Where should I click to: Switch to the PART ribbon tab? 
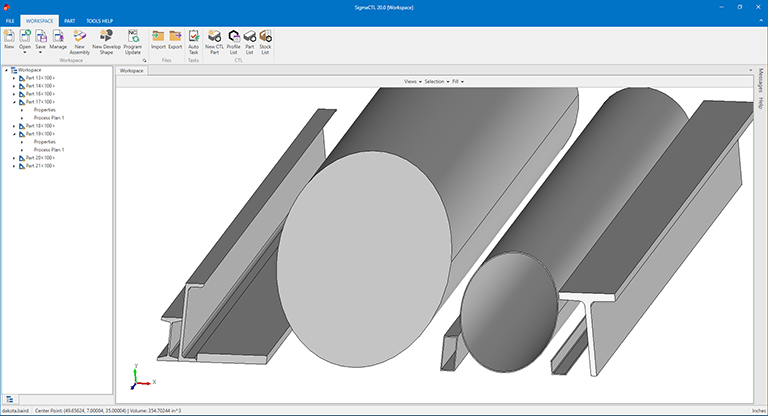pyautogui.click(x=70, y=21)
